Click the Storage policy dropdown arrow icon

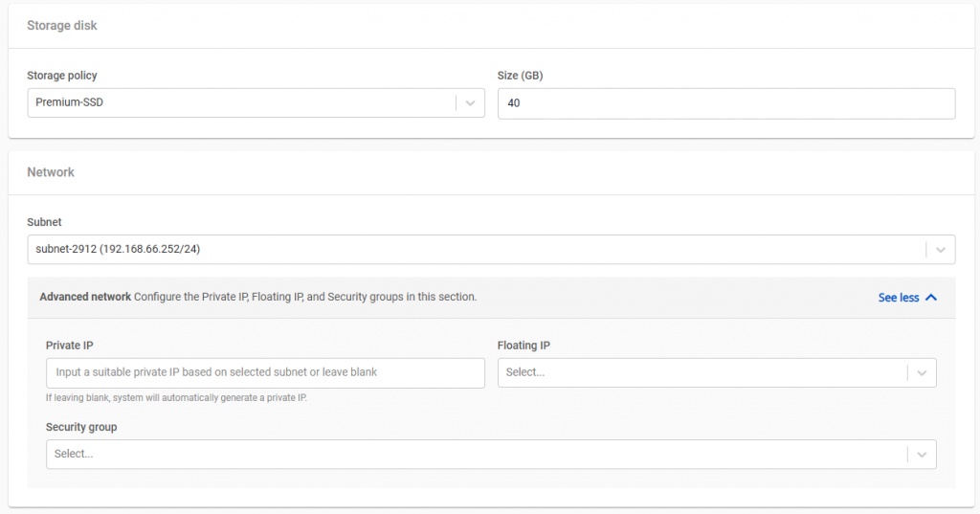pyautogui.click(x=470, y=102)
